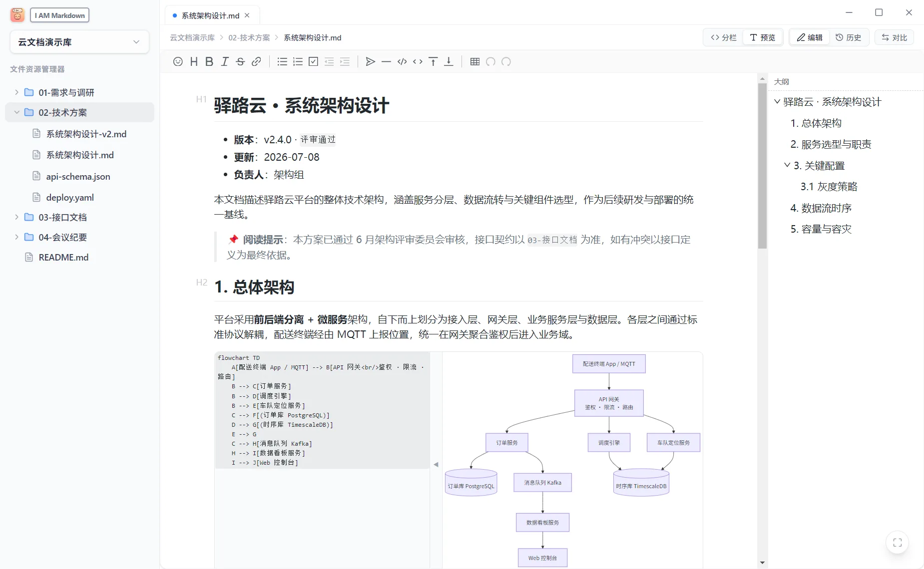Switch to 编辑 edit mode
Screen dimensions: 924x569
[x=810, y=37]
